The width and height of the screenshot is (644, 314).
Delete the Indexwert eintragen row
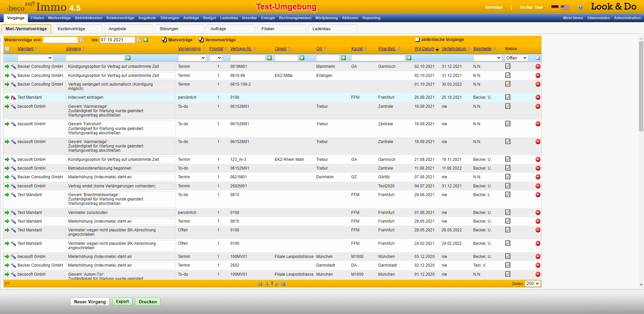[x=538, y=97]
